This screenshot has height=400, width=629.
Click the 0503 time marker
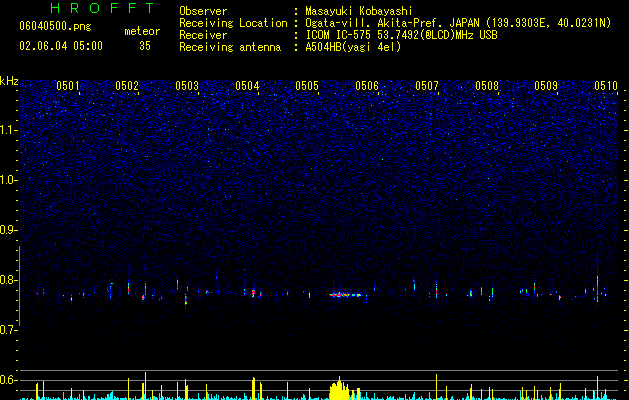tap(187, 86)
